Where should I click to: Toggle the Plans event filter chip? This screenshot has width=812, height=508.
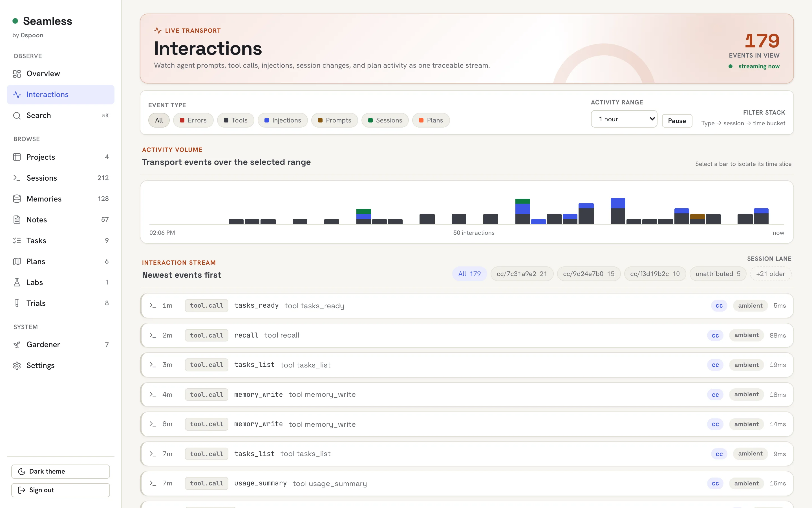[x=431, y=120]
